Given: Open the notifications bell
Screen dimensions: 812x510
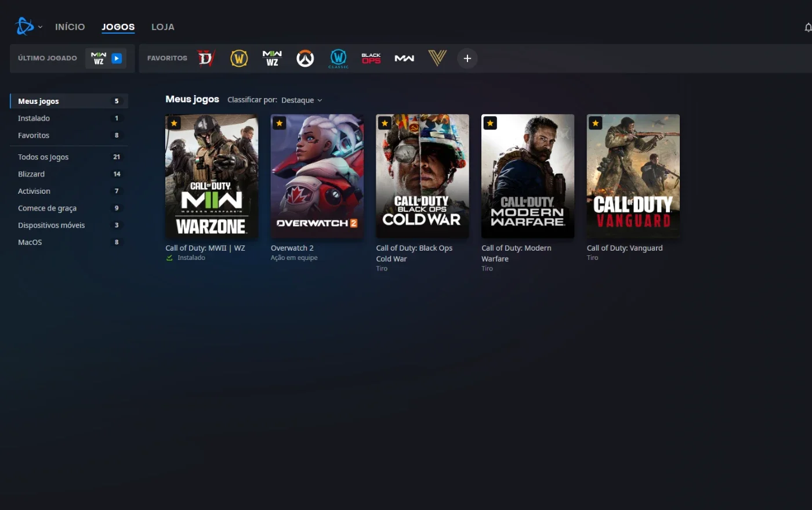Looking at the screenshot, I should pos(807,27).
